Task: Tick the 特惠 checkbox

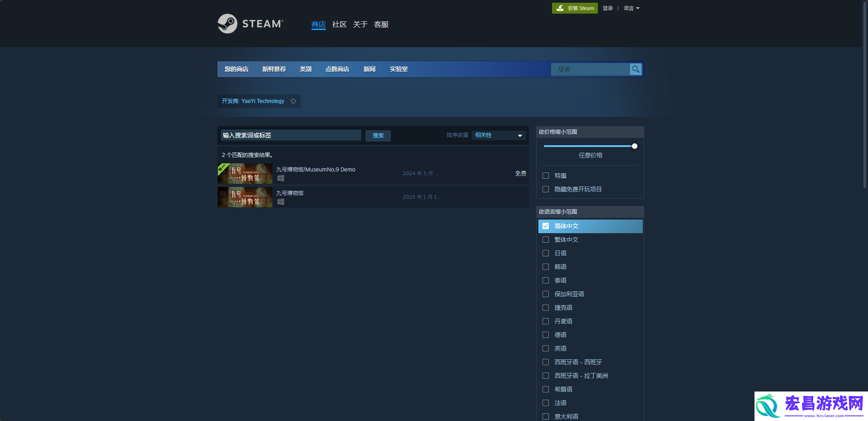Action: [x=546, y=176]
